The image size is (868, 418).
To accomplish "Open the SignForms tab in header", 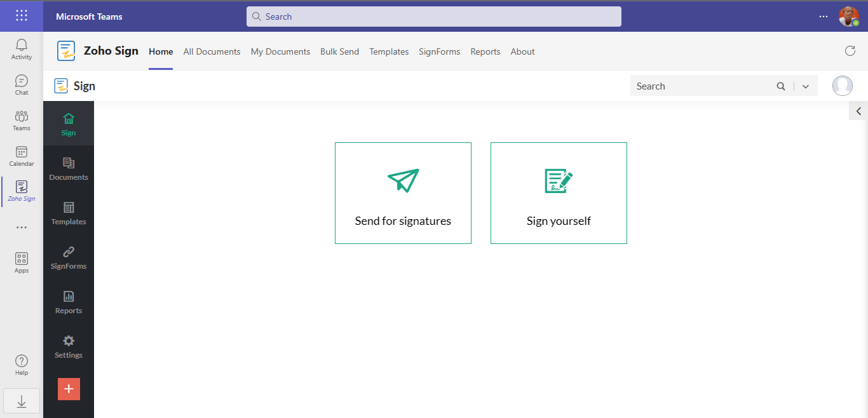I will point(439,51).
